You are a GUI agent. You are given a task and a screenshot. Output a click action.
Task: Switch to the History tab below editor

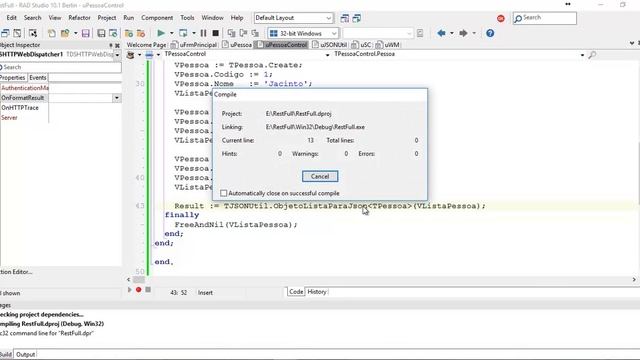[317, 292]
